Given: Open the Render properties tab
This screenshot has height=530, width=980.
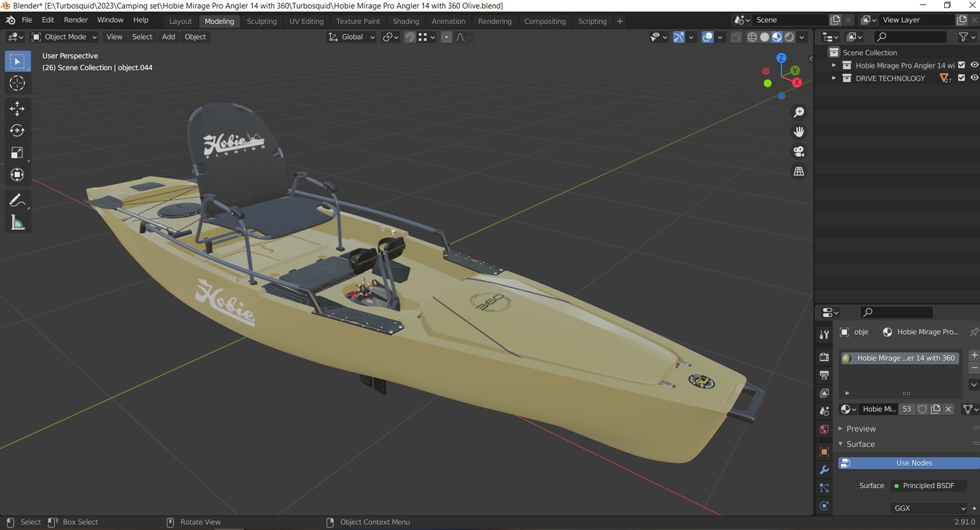Looking at the screenshot, I should (x=824, y=357).
